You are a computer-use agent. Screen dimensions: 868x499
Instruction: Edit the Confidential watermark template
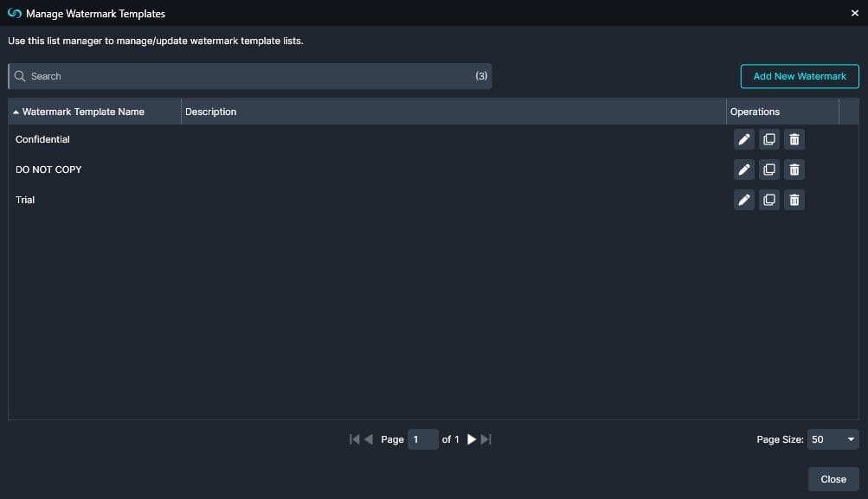click(x=743, y=138)
